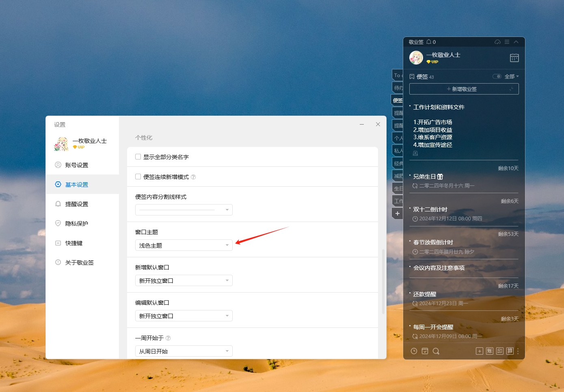Switch to the 经典 side tab
This screenshot has width=564, height=392.
(x=398, y=163)
